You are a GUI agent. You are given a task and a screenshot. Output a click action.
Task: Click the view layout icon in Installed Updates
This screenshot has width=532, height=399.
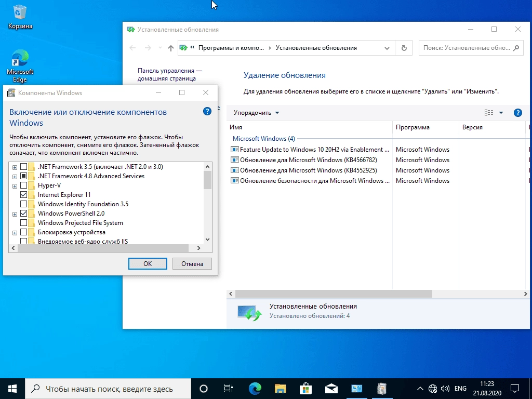click(x=489, y=113)
